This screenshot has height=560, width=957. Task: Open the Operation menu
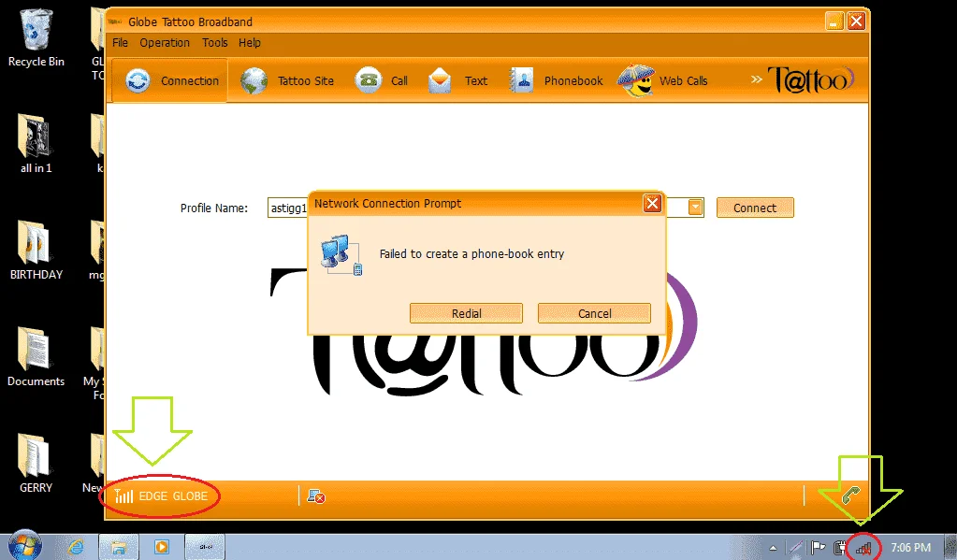165,43
